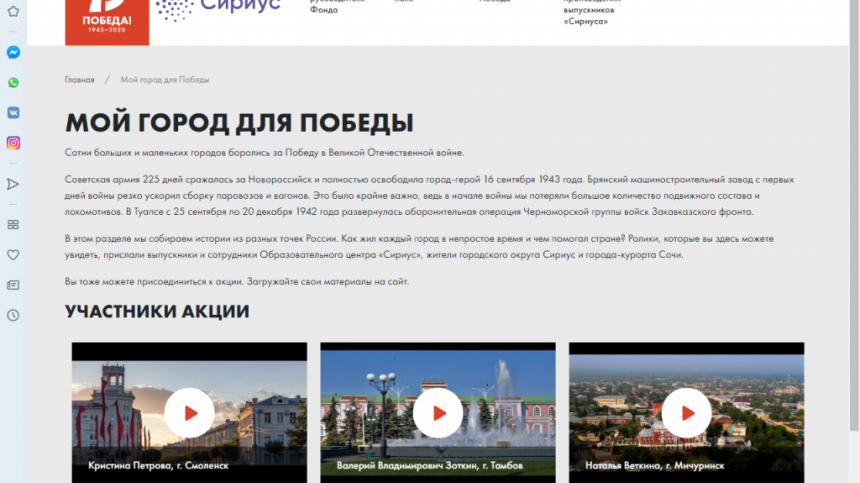This screenshot has height=483, width=860.
Task: Open the four-squares grid icon in sidebar
Action: coord(13,225)
